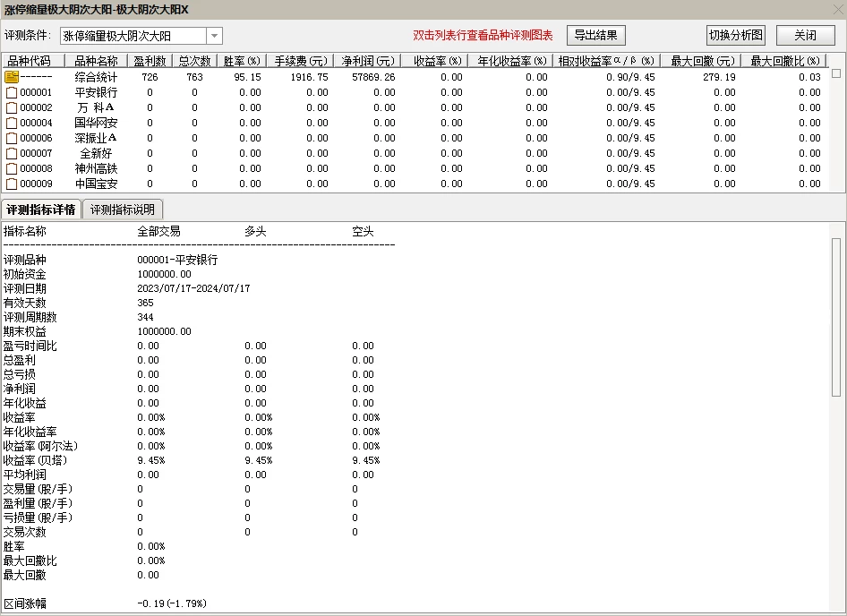Click the document icon for 000004 国华网安
Viewport: 847px width, 616px height.
(12, 123)
